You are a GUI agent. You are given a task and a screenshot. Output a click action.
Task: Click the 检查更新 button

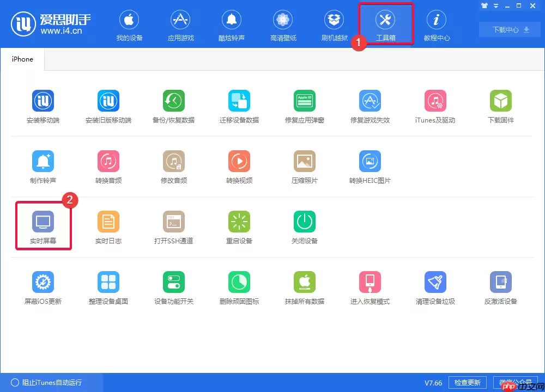coord(468,382)
